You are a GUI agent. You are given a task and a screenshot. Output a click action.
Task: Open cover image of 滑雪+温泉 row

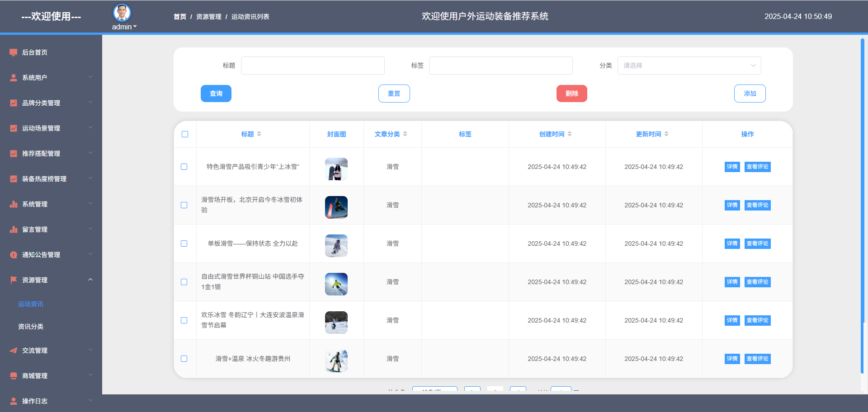click(x=336, y=361)
